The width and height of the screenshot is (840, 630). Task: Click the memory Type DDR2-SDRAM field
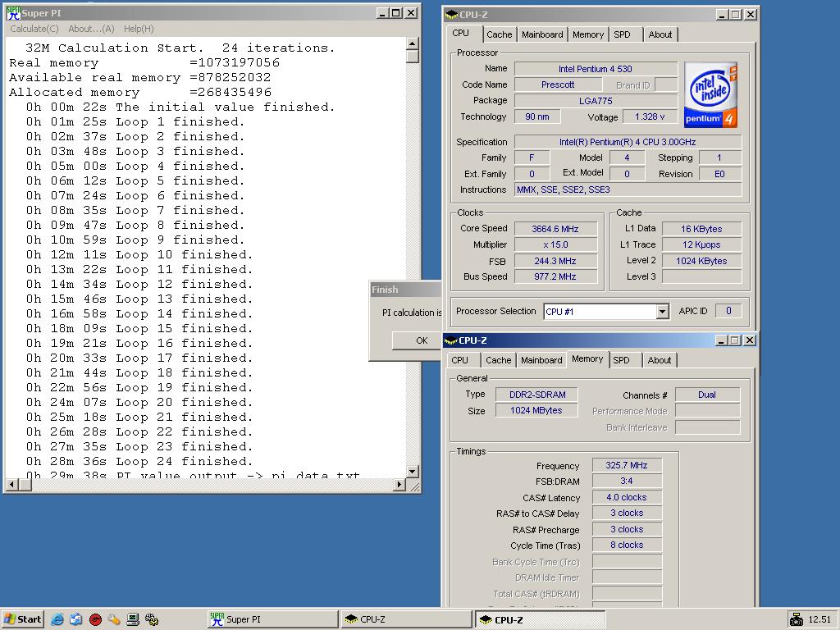click(x=536, y=395)
